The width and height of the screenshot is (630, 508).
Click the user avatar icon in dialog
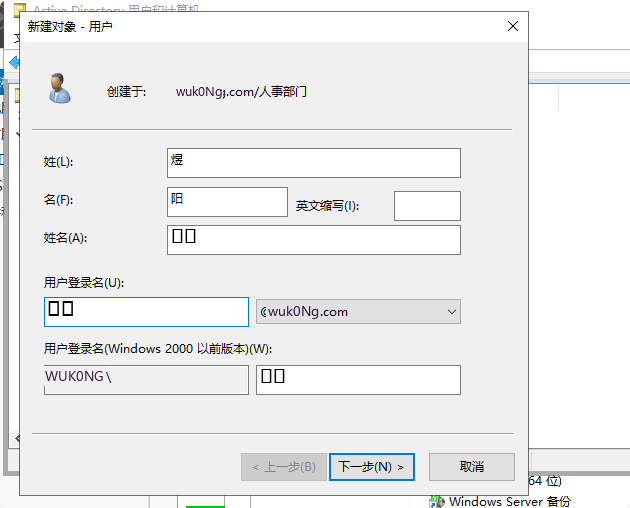pos(59,88)
